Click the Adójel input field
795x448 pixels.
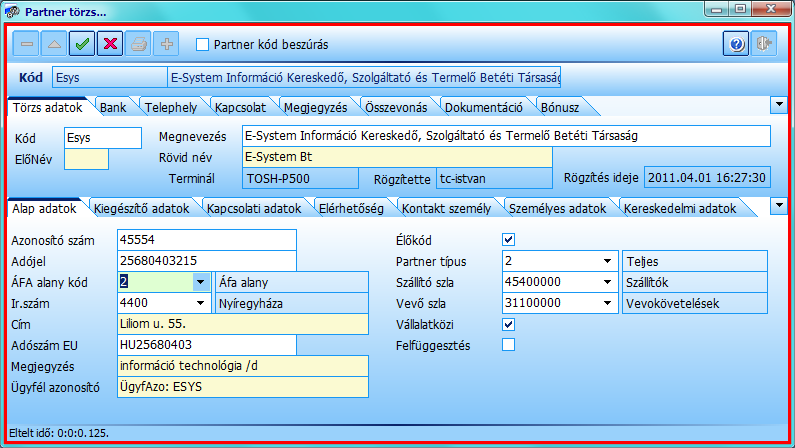coord(206,260)
